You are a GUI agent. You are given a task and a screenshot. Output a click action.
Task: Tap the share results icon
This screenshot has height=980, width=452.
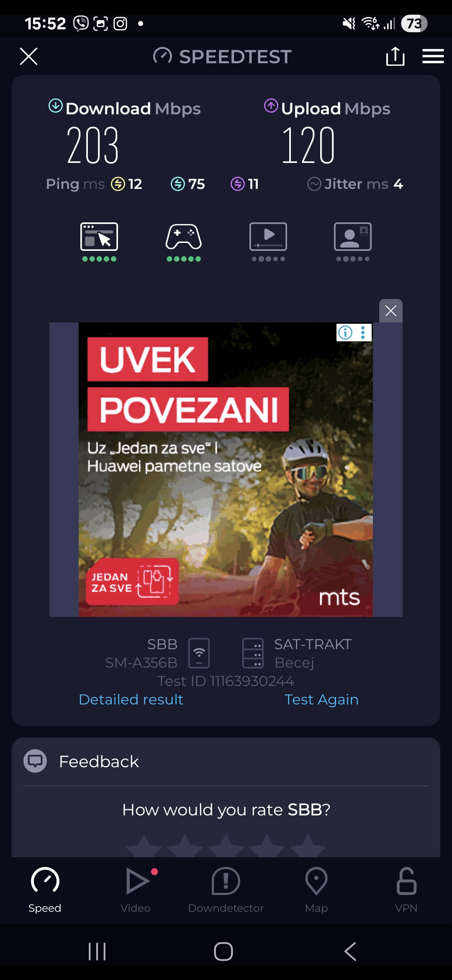click(395, 56)
